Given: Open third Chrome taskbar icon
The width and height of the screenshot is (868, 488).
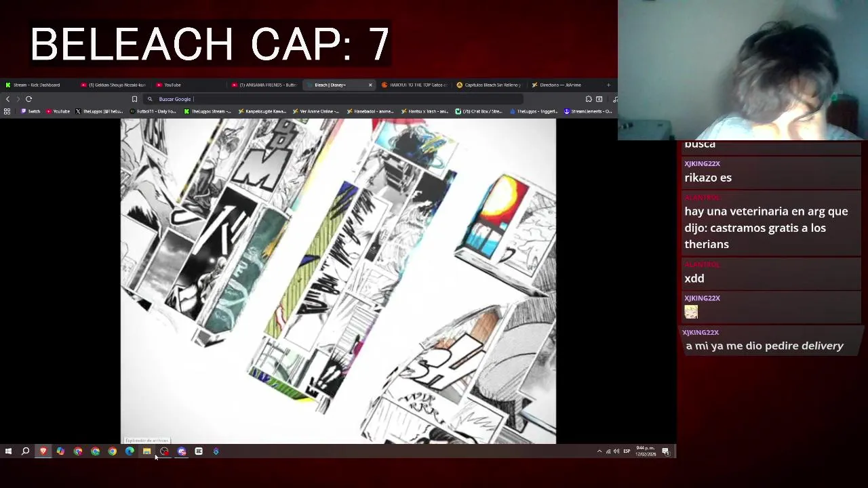Looking at the screenshot, I should click(x=113, y=451).
